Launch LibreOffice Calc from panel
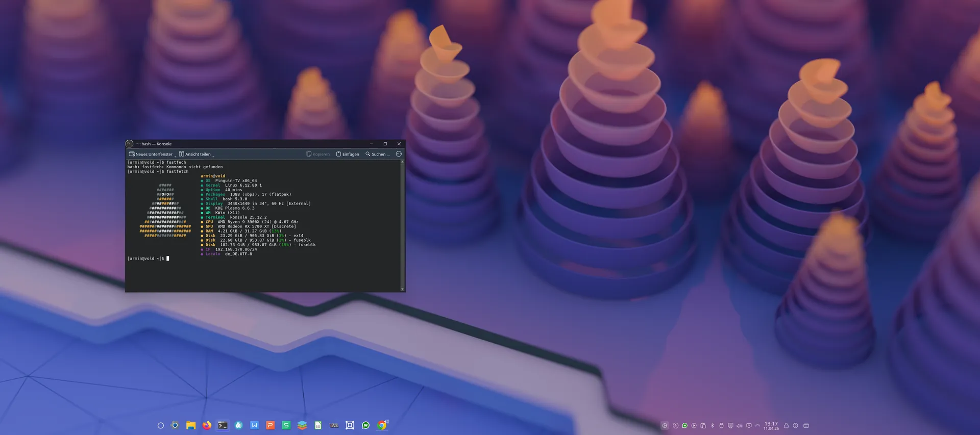This screenshot has width=980, height=435. pos(318,425)
